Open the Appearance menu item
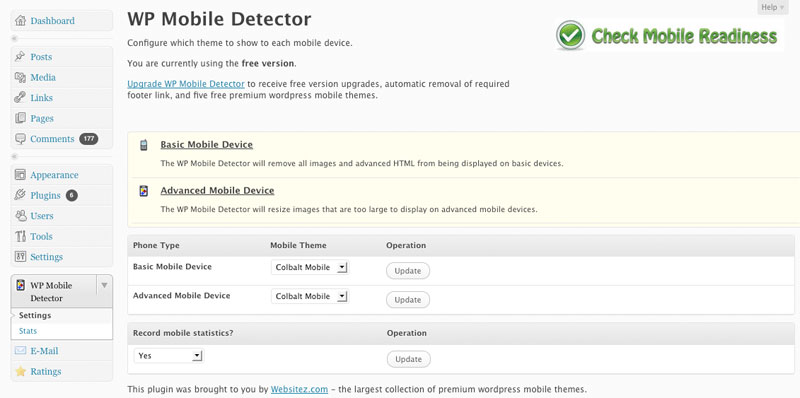Image resolution: width=800 pixels, height=398 pixels. click(54, 175)
